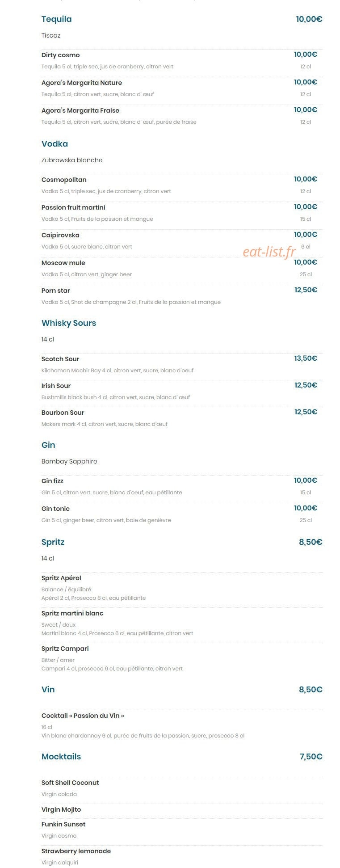Click the Whisky Sours heading
340x868 pixels.
click(69, 323)
